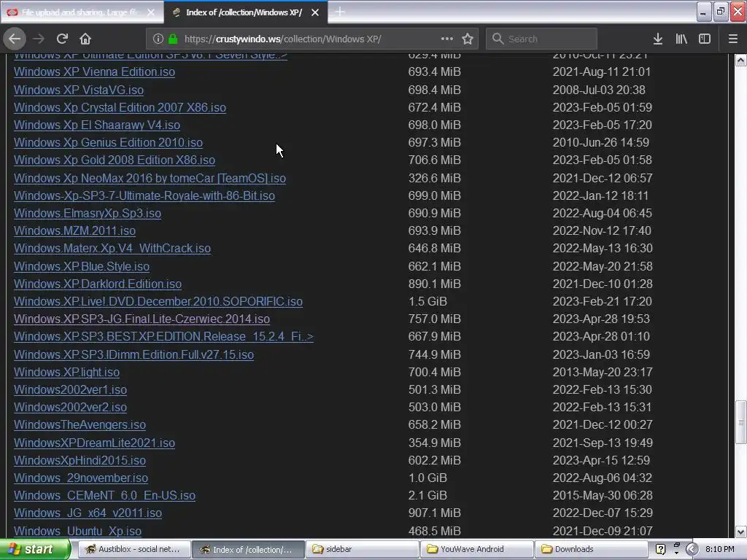Expand hidden tray icons with the arrow
Viewport: 747px width, 560px height.
[x=692, y=550]
